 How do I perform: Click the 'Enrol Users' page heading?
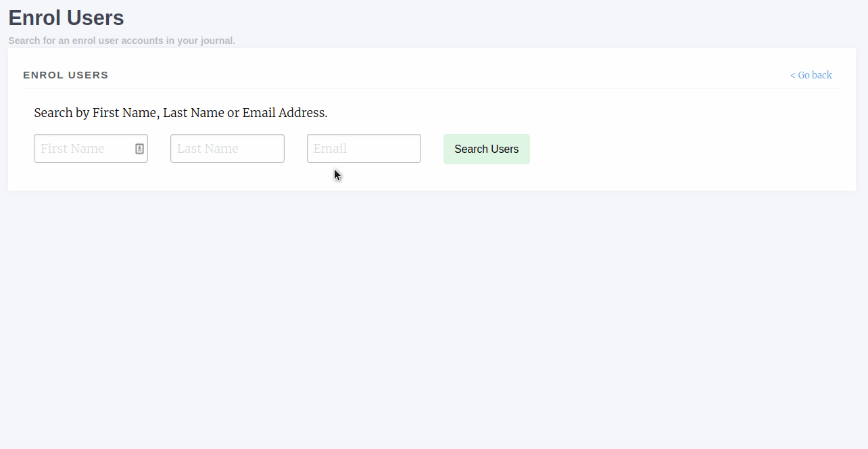(x=66, y=18)
